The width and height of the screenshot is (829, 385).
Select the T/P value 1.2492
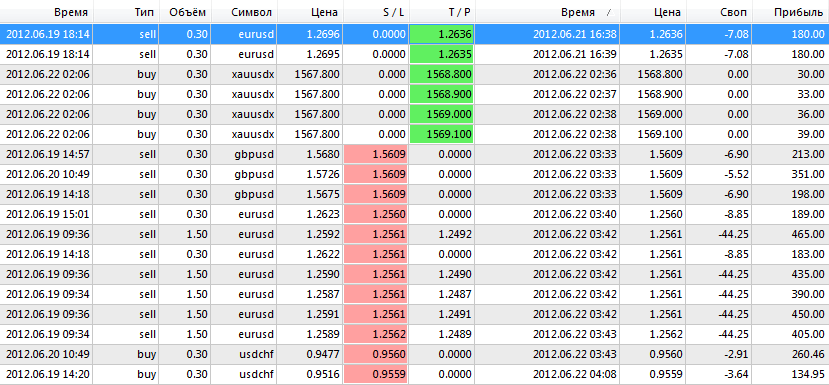pyautogui.click(x=454, y=234)
